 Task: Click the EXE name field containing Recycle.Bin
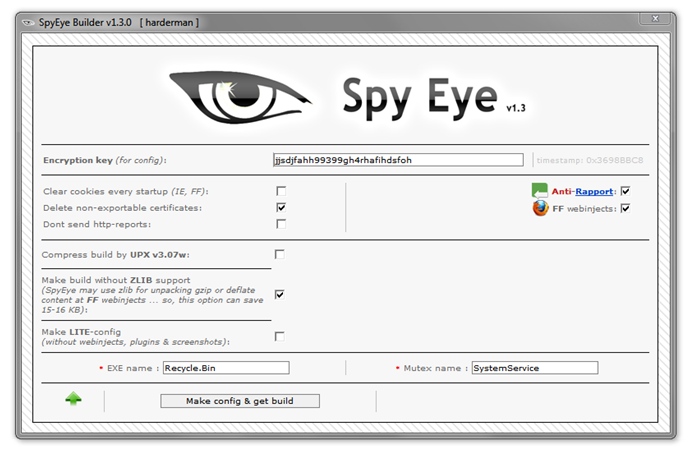coord(226,368)
